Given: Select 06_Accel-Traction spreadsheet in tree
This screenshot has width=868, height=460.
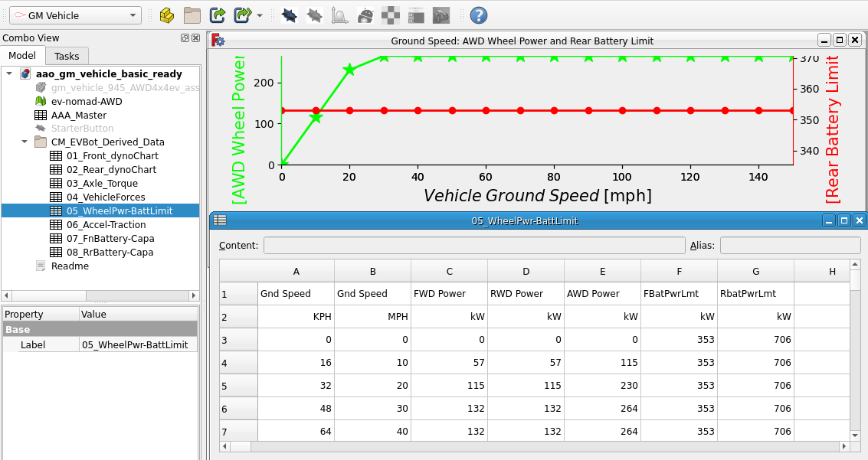Looking at the screenshot, I should 105,225.
